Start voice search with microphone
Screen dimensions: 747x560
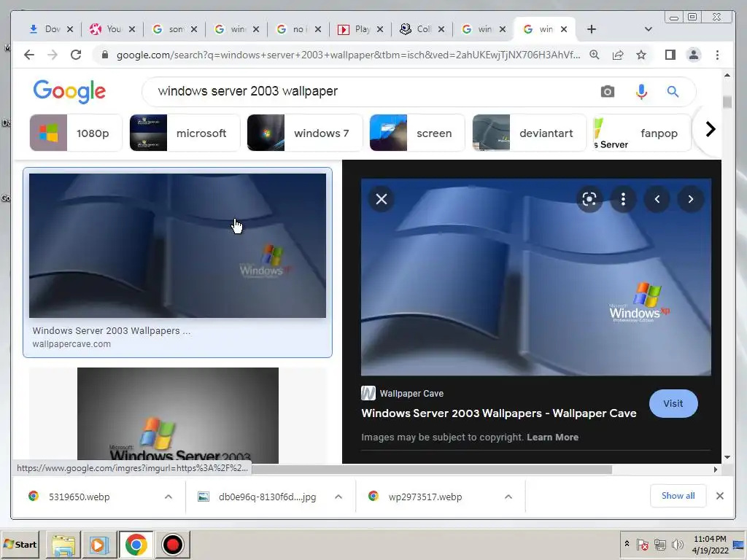(641, 91)
